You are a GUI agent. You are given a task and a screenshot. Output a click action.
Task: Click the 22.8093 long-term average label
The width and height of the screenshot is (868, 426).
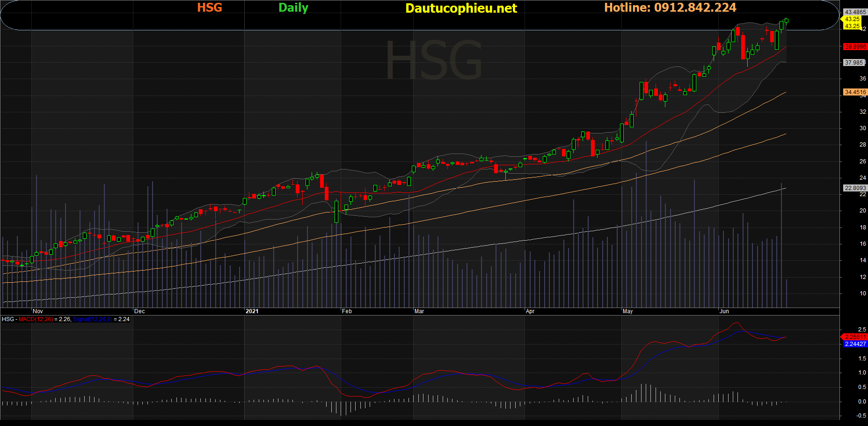(855, 188)
